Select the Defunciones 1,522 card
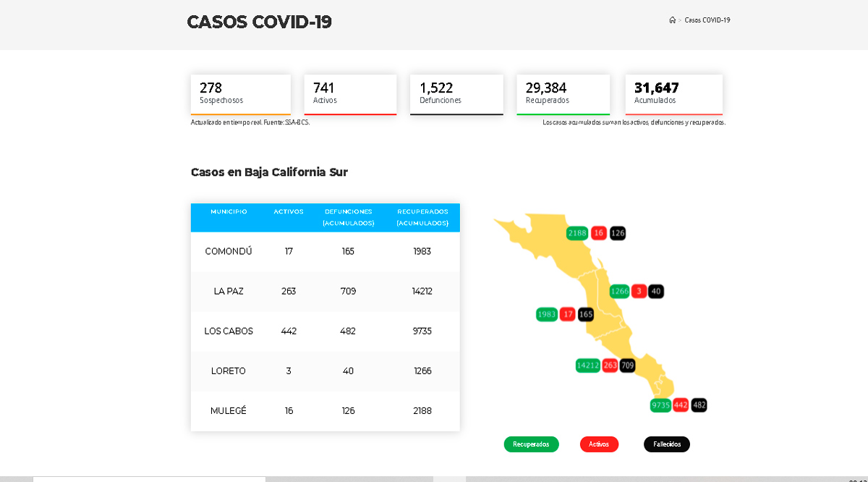Image resolution: width=868 pixels, height=482 pixels. (x=456, y=95)
